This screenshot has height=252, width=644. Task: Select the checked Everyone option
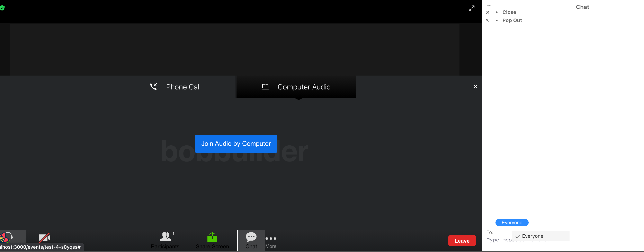(x=532, y=236)
